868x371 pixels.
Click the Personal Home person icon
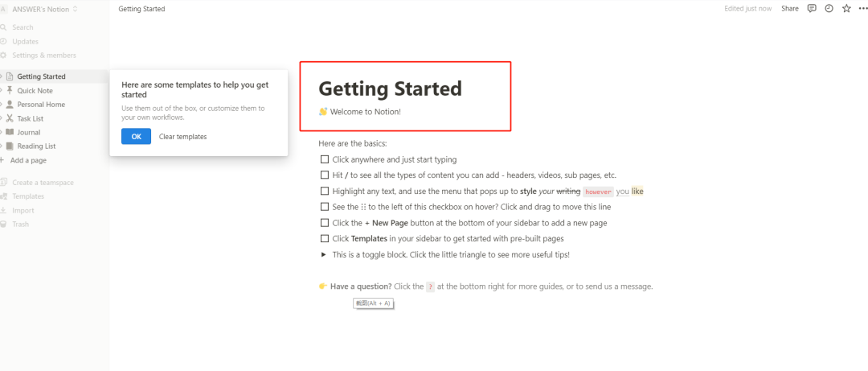point(10,105)
